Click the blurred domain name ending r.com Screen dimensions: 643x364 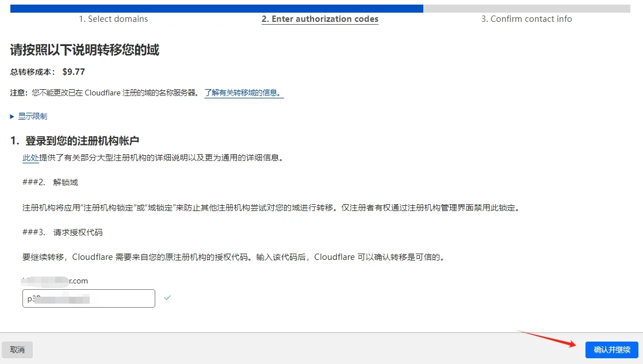pyautogui.click(x=55, y=281)
